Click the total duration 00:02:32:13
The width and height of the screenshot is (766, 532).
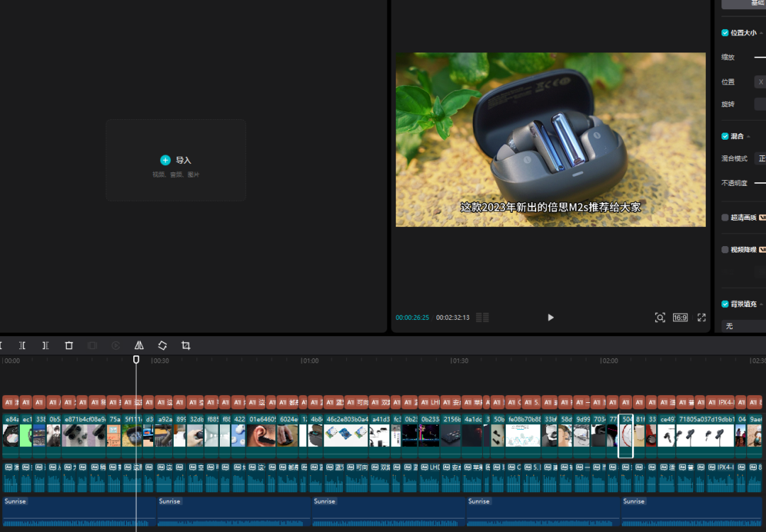(x=453, y=318)
